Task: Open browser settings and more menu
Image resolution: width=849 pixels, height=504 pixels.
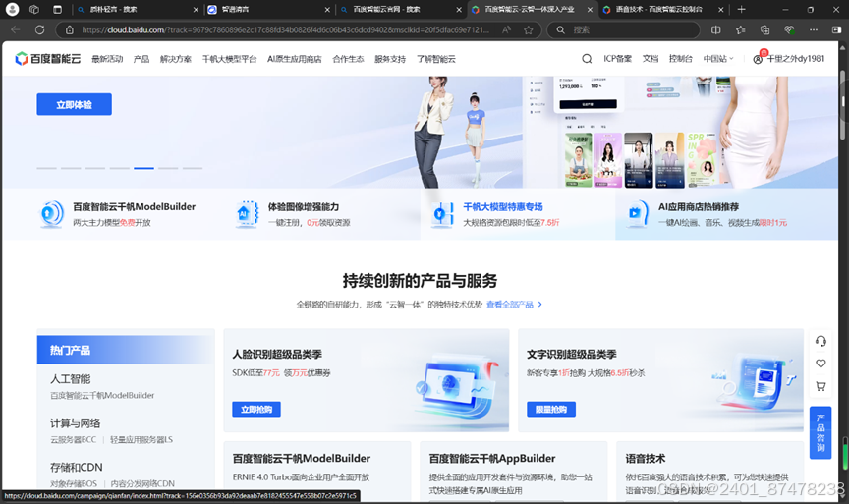Action: pyautogui.click(x=814, y=29)
